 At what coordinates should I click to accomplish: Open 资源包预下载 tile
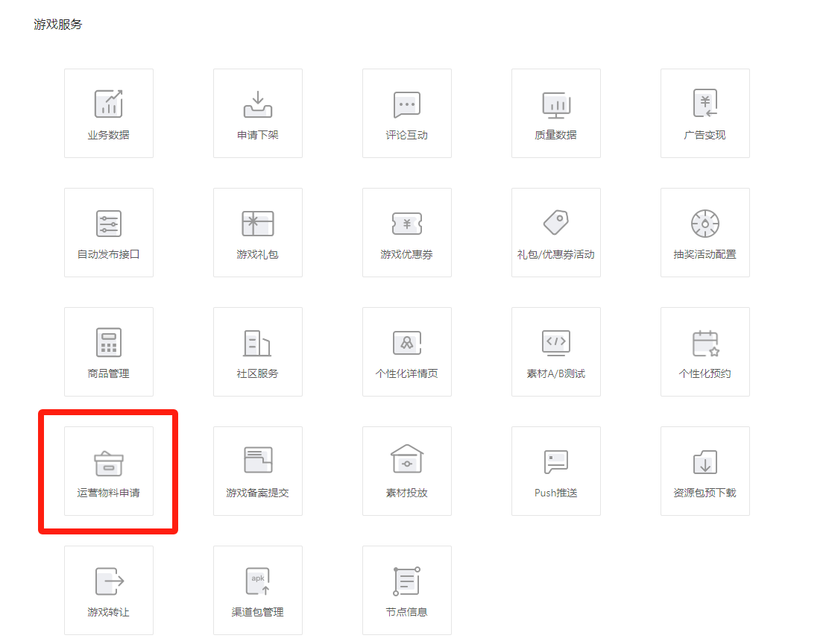click(x=705, y=471)
